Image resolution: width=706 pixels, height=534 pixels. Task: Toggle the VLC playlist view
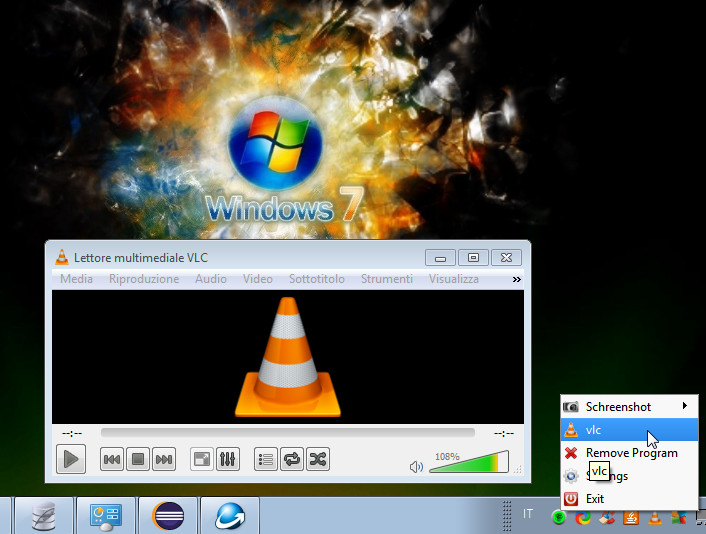pyautogui.click(x=266, y=459)
